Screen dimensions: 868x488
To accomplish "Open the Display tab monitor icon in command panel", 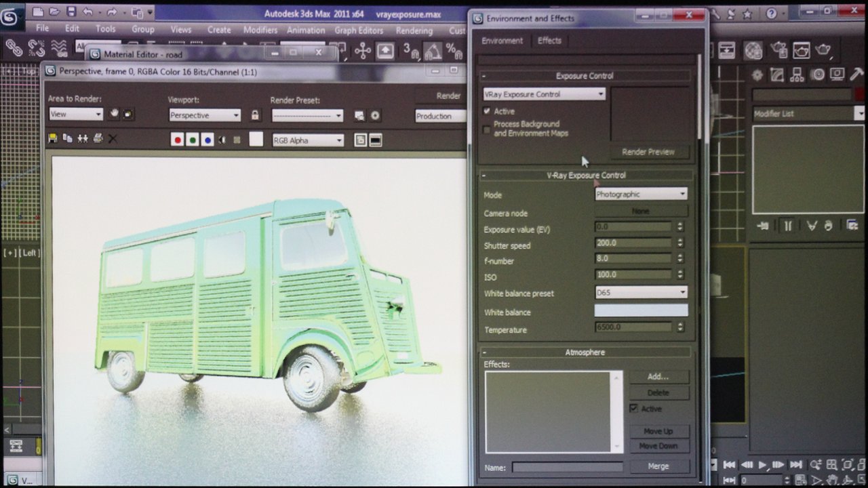I will tap(837, 75).
